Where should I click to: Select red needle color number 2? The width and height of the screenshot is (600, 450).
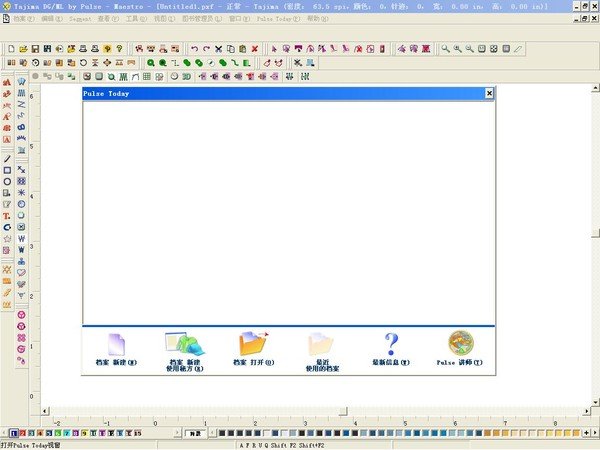pos(23,433)
